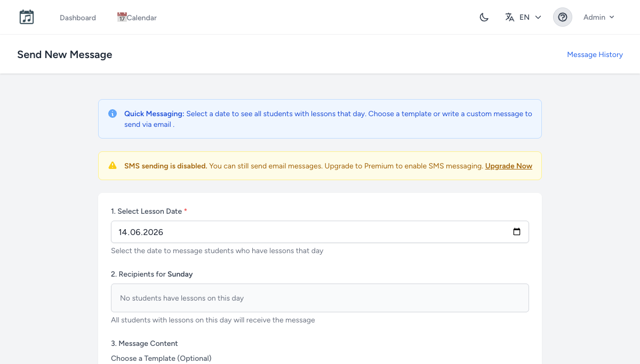Open the help question mark button
This screenshot has width=640, height=364.
tap(563, 17)
